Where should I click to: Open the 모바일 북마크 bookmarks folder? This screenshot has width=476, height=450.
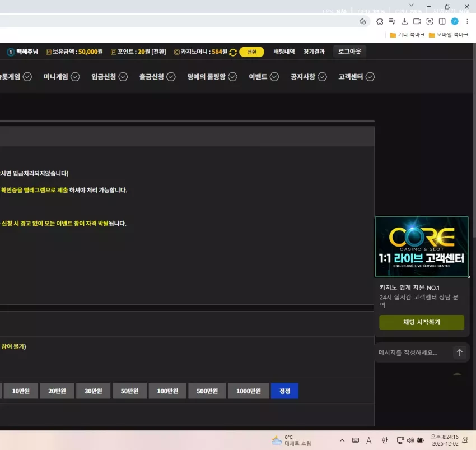pos(449,35)
